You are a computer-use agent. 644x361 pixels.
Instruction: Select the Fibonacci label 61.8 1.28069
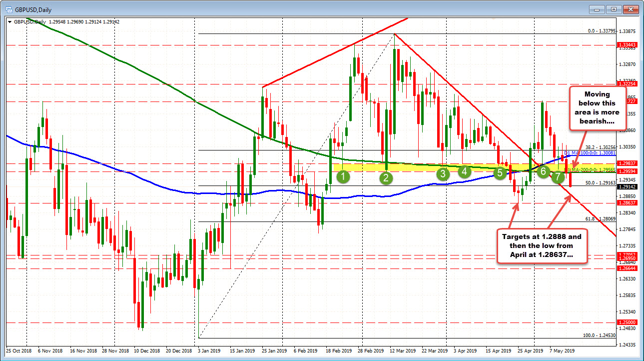point(600,218)
